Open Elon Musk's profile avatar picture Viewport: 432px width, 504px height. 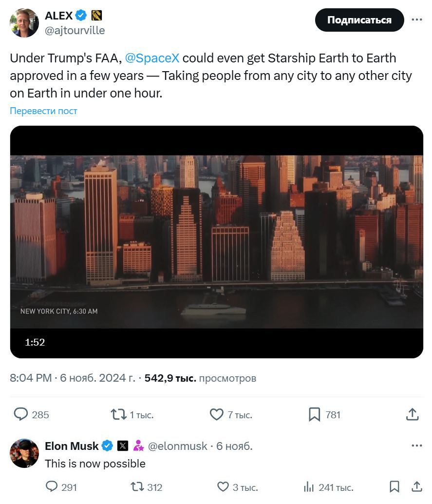click(24, 453)
